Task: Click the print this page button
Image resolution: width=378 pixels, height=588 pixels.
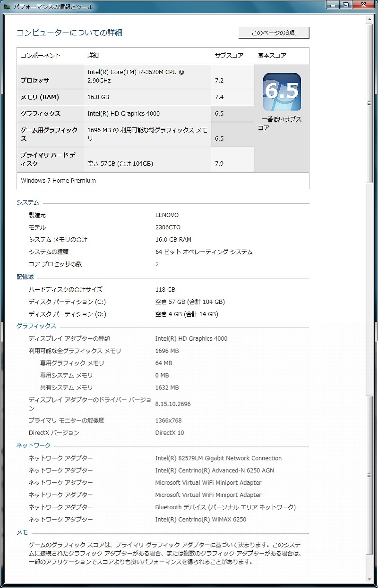Action: click(x=274, y=33)
